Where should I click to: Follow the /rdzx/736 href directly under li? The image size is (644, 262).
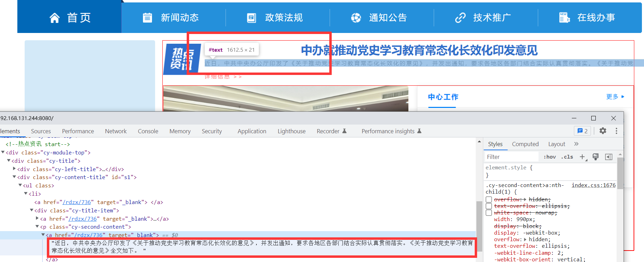pyautogui.click(x=77, y=202)
